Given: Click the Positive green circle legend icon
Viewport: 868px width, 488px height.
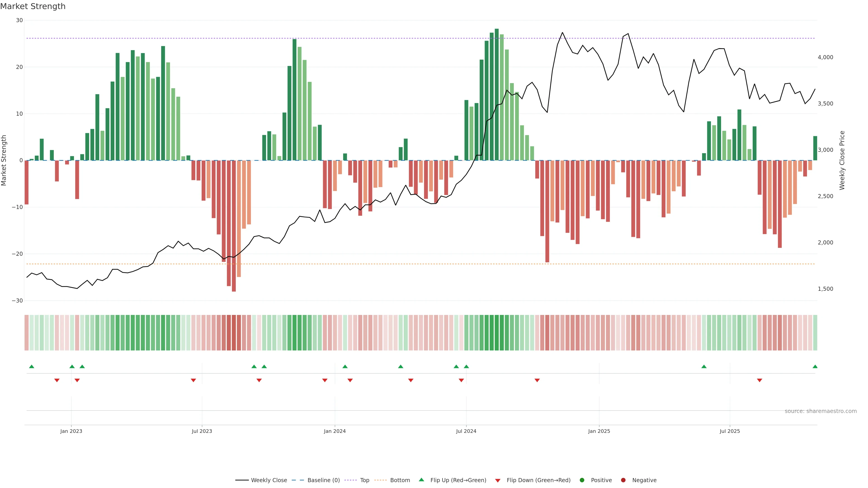Looking at the screenshot, I should (x=582, y=480).
